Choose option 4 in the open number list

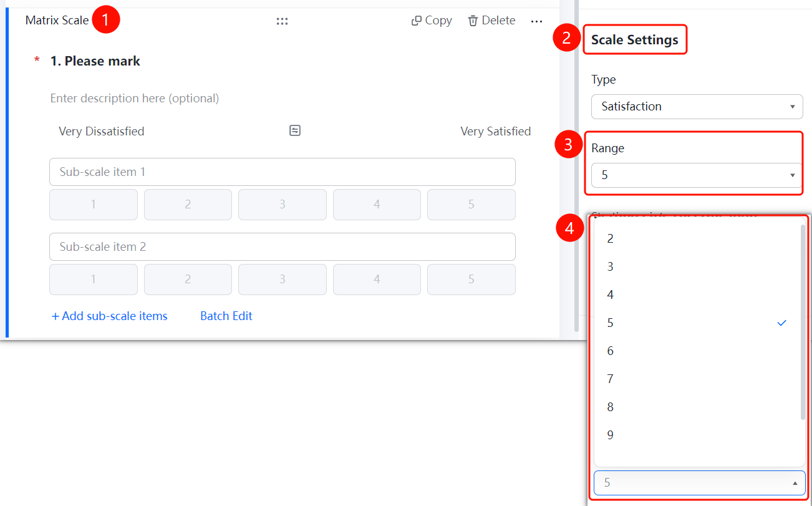pyautogui.click(x=696, y=294)
